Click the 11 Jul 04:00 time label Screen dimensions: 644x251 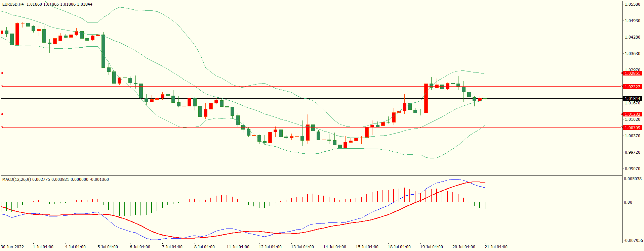(238, 247)
